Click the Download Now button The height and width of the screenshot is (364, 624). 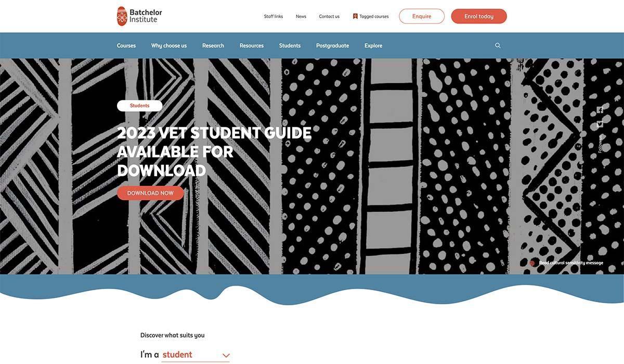[x=150, y=193]
